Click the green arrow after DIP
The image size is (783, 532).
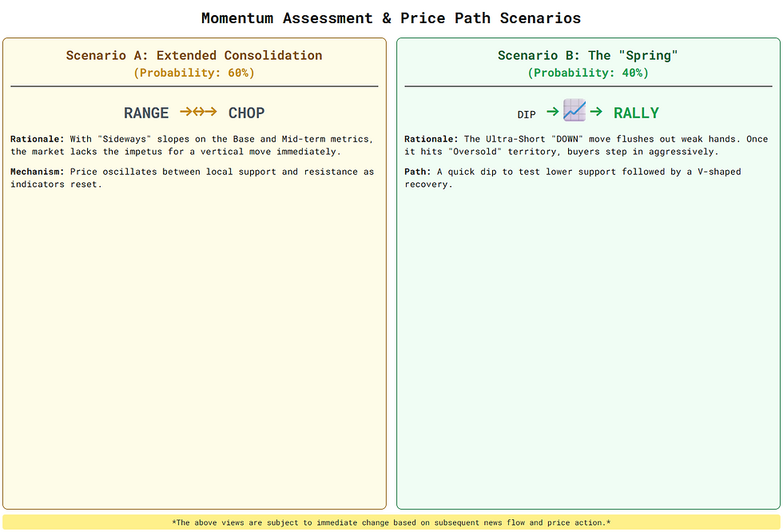pos(552,111)
